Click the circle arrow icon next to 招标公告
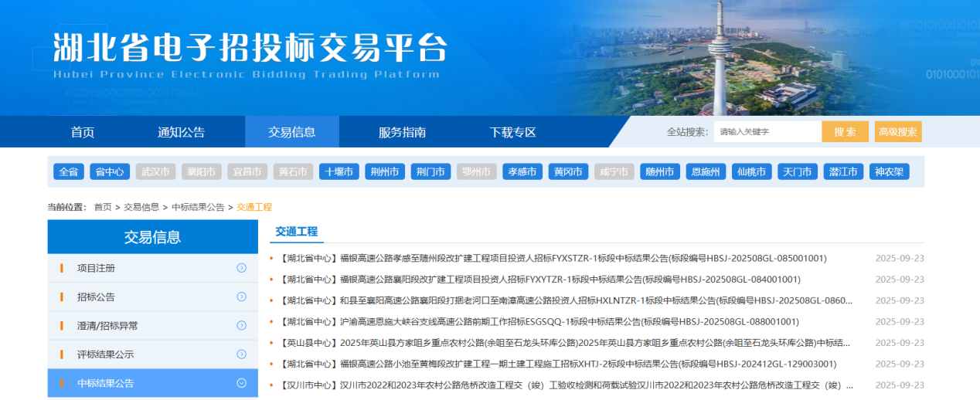 [x=241, y=297]
